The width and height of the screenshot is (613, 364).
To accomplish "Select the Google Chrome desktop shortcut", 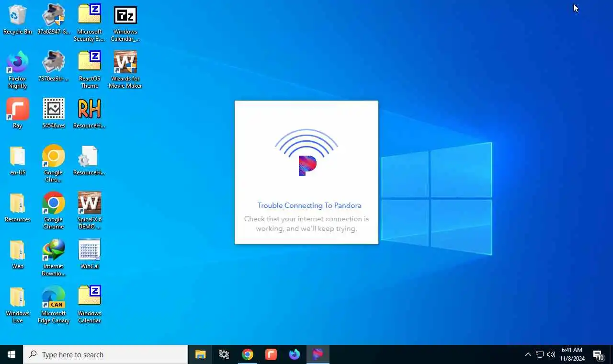I will [x=54, y=210].
